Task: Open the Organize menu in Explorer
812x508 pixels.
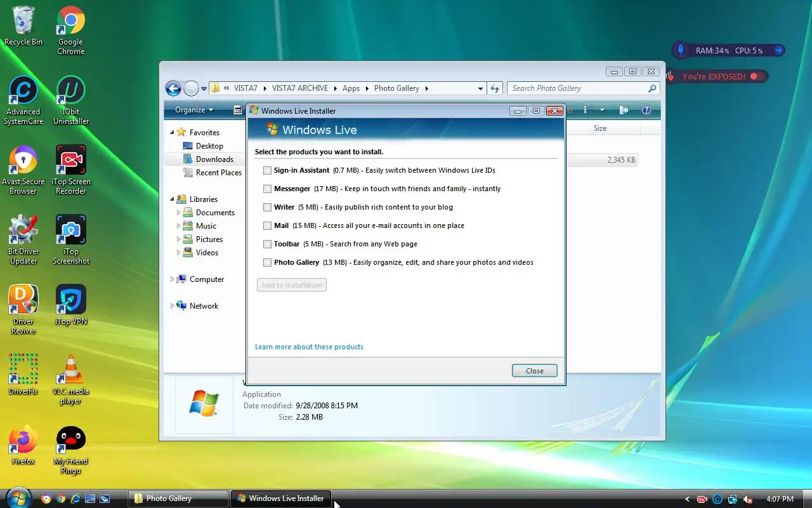Action: (x=194, y=110)
